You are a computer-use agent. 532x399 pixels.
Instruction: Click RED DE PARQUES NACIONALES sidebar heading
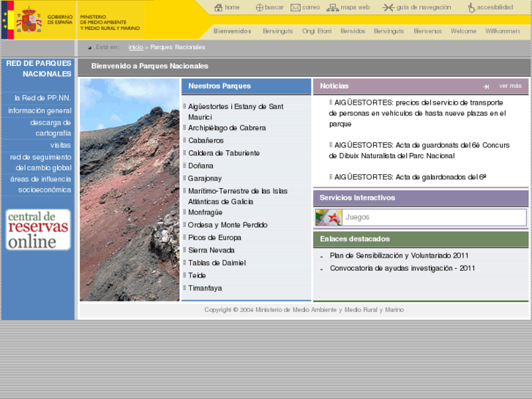tap(39, 69)
